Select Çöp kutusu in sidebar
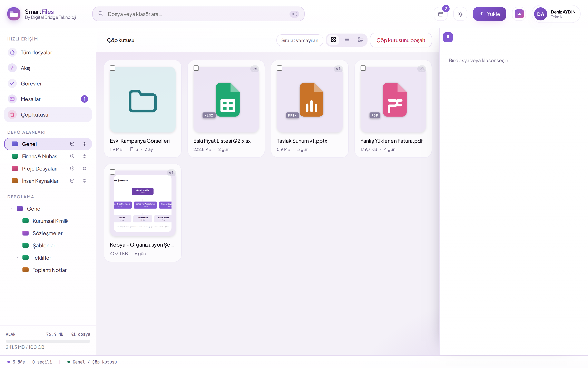The height and width of the screenshot is (368, 588). (48, 115)
